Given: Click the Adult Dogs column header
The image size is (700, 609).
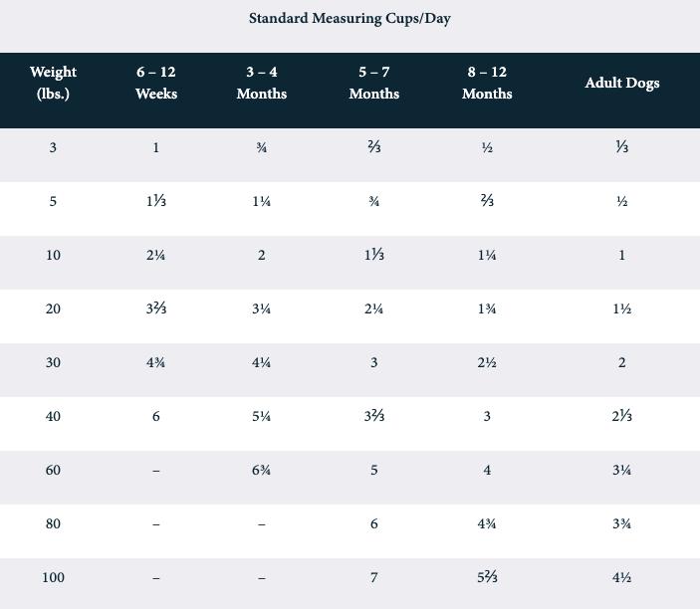Looking at the screenshot, I should [x=622, y=83].
